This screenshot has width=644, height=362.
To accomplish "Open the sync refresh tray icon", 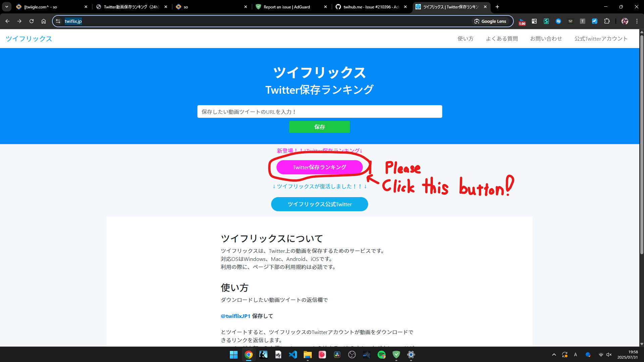I will 565,355.
